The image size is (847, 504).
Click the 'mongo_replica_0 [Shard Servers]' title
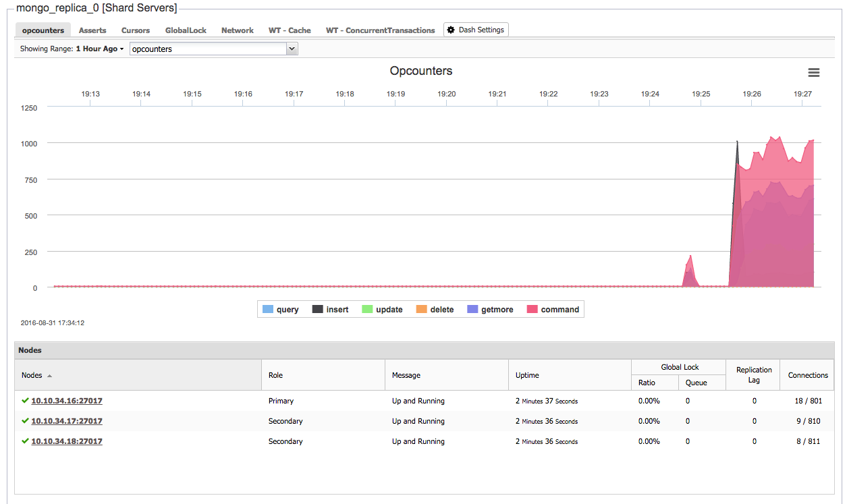97,8
